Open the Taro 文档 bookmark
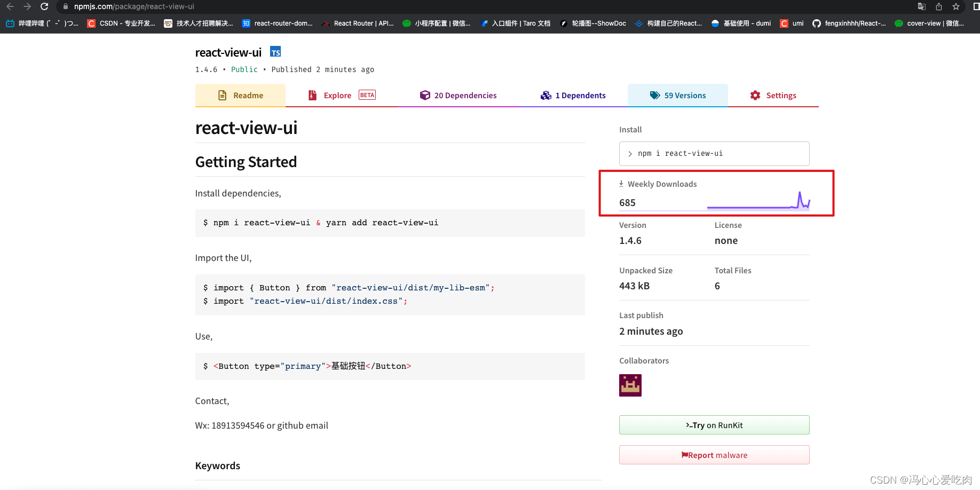 point(515,23)
